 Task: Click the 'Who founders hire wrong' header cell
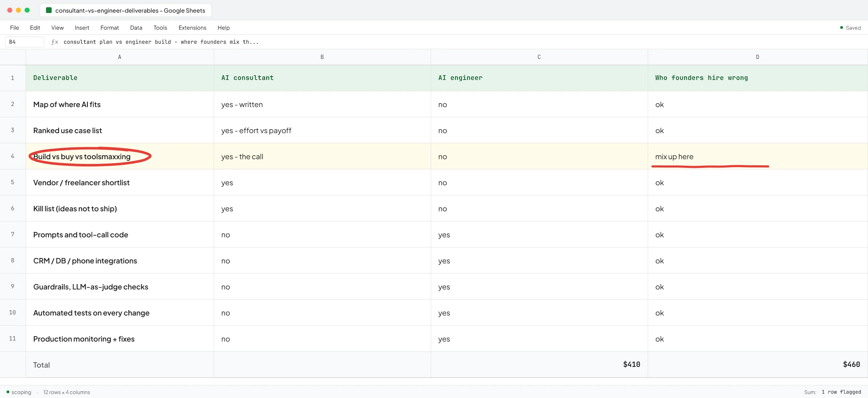(758, 78)
